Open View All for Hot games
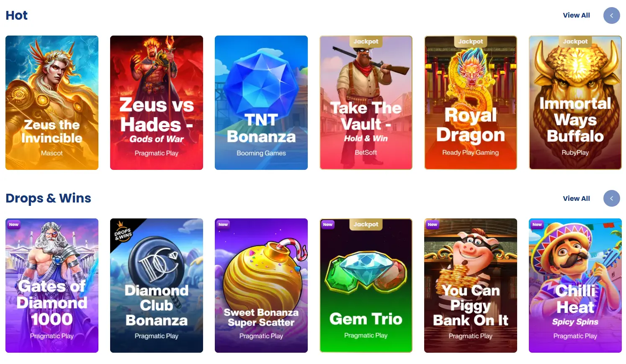 click(576, 15)
